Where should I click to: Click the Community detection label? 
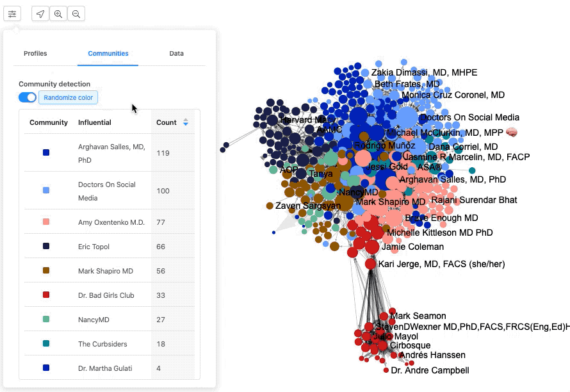pyautogui.click(x=54, y=84)
